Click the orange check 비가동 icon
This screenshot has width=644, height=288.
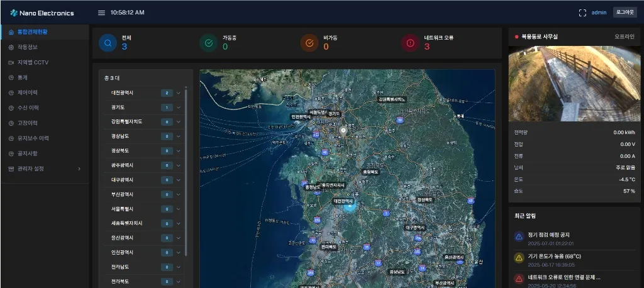click(309, 43)
